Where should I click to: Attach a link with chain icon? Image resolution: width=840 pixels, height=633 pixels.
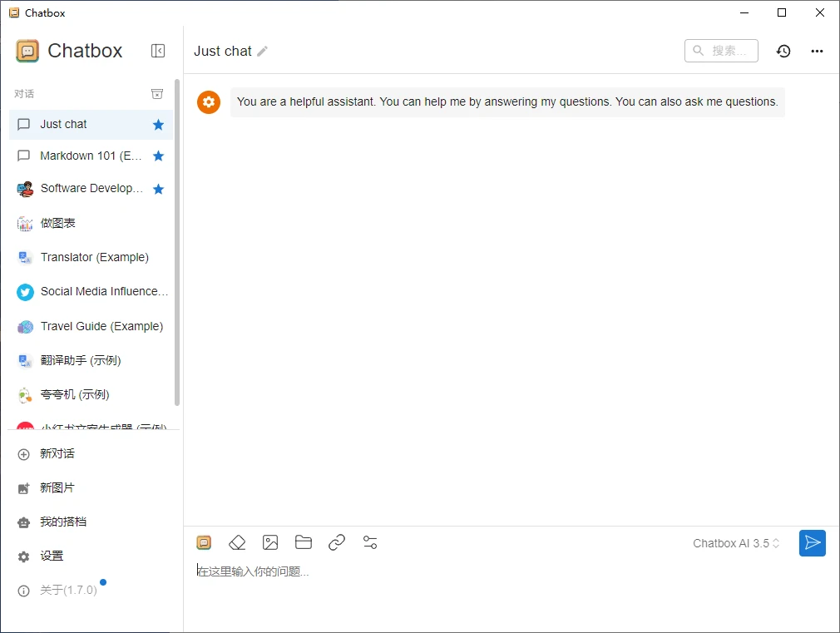coord(337,543)
